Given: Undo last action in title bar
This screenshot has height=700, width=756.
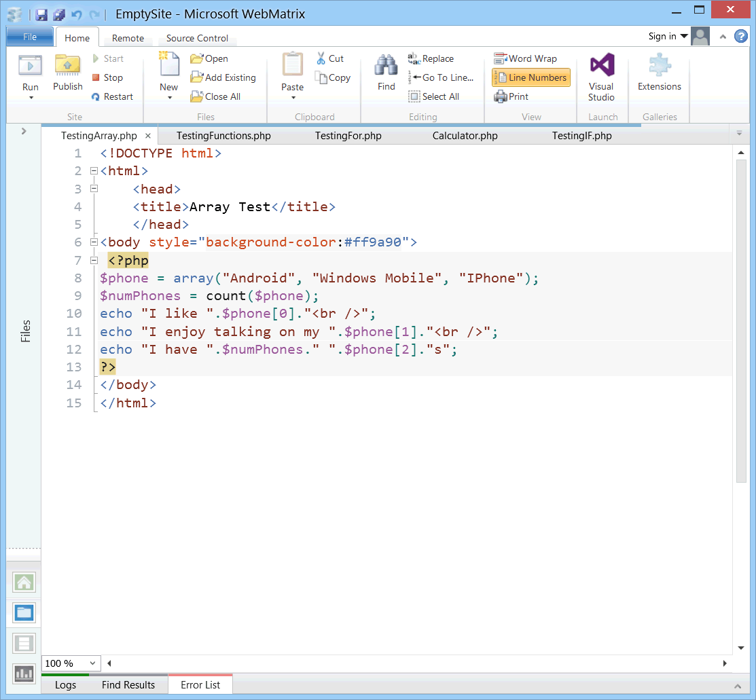Looking at the screenshot, I should coord(76,14).
